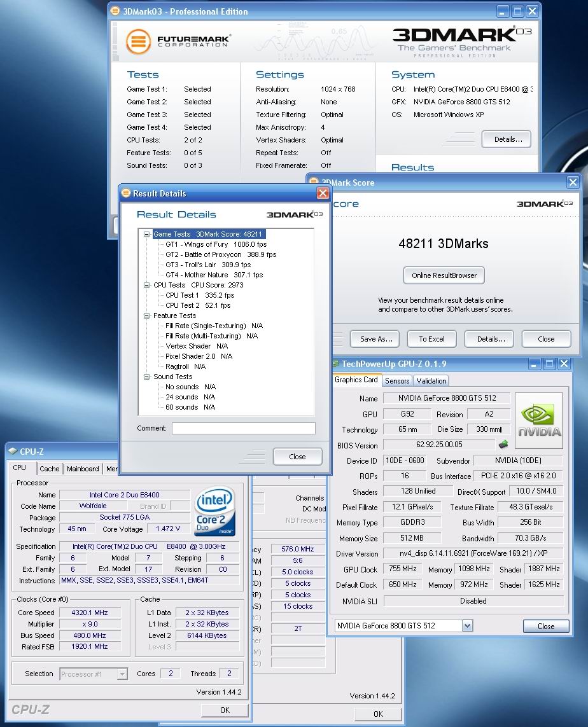The width and height of the screenshot is (588, 727).
Task: Select the CPU tab in CPU-Z
Action: [20, 468]
